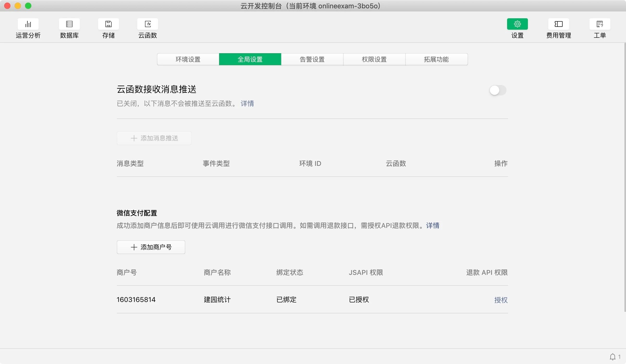Select the 全局设置 tab
The height and width of the screenshot is (364, 626).
pos(250,59)
